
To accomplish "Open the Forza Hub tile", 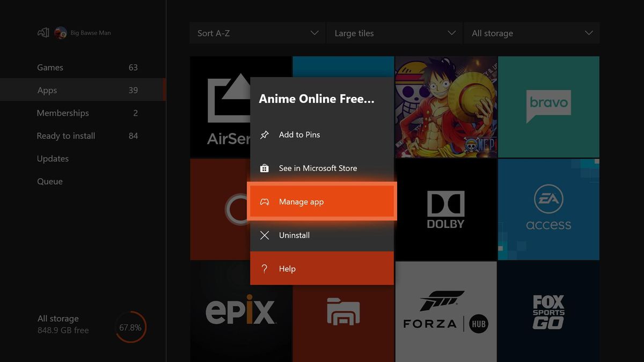I will coord(446,311).
